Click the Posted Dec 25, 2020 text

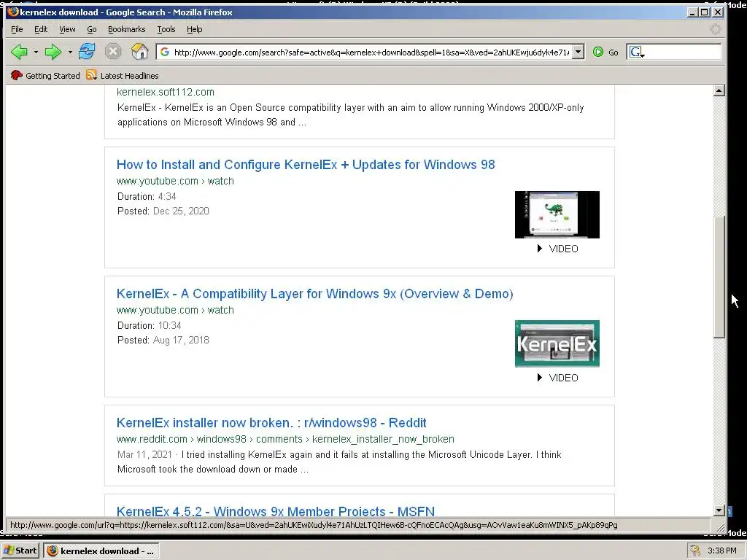click(x=163, y=211)
